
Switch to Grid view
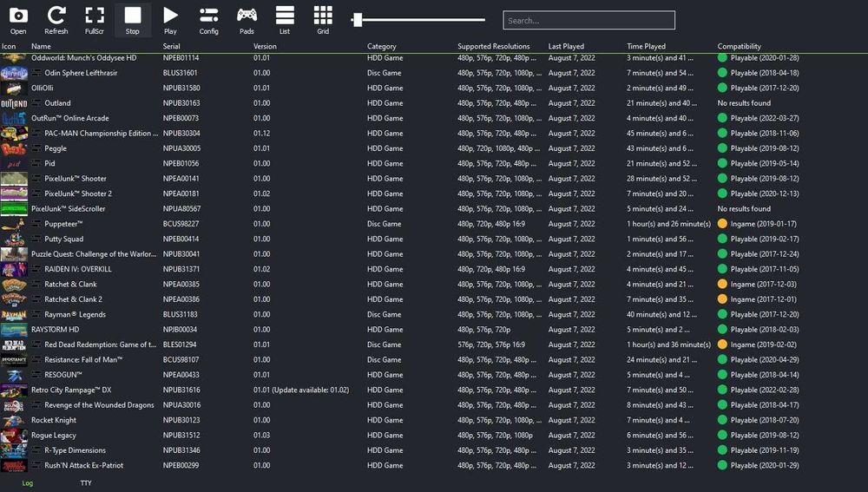point(323,20)
